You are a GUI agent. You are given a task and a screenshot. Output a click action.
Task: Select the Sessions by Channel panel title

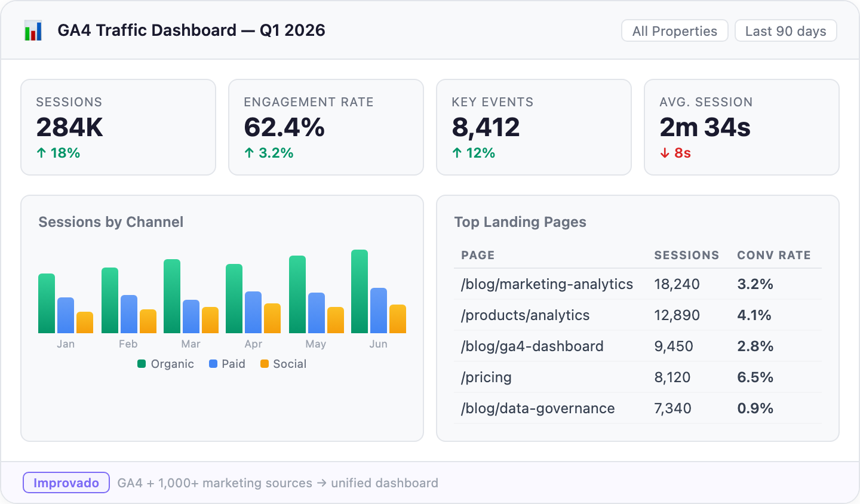point(110,222)
